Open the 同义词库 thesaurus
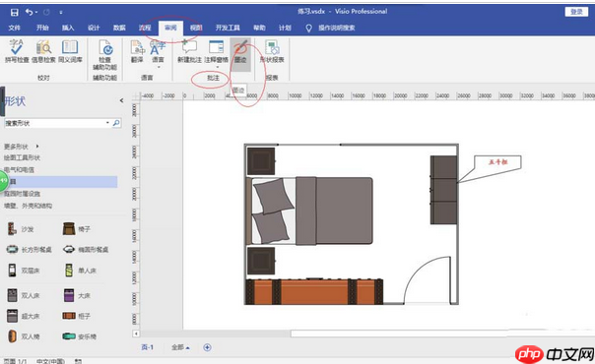Image resolution: width=595 pixels, height=364 pixels. 70,51
